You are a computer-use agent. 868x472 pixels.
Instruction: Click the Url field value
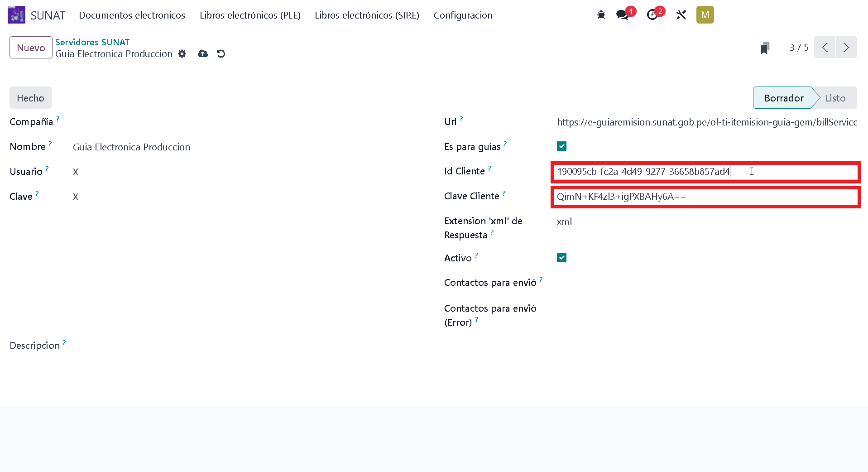pyautogui.click(x=706, y=122)
